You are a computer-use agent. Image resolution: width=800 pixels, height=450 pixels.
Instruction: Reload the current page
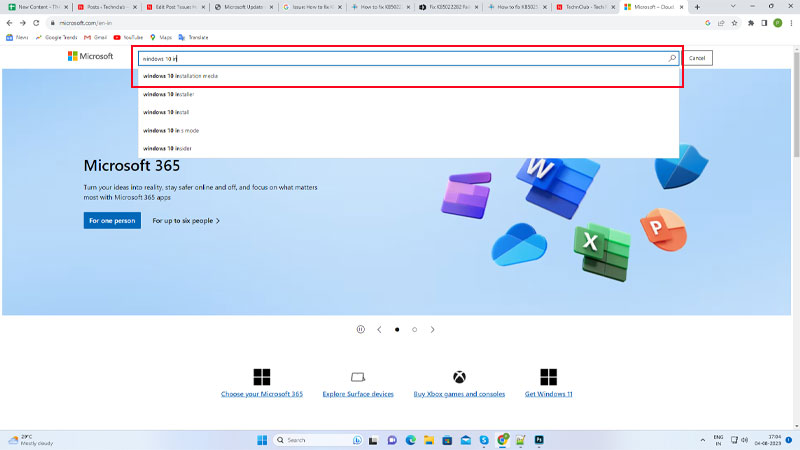pyautogui.click(x=36, y=23)
